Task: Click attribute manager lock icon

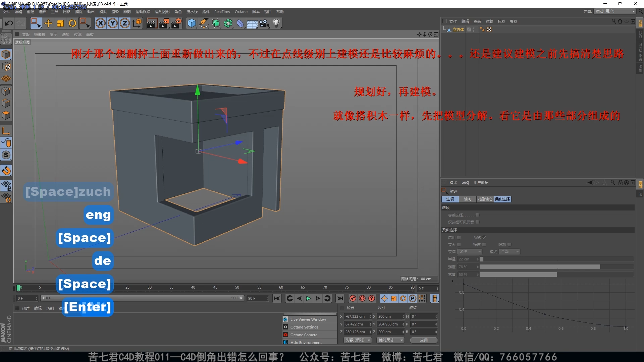Action: 620,183
